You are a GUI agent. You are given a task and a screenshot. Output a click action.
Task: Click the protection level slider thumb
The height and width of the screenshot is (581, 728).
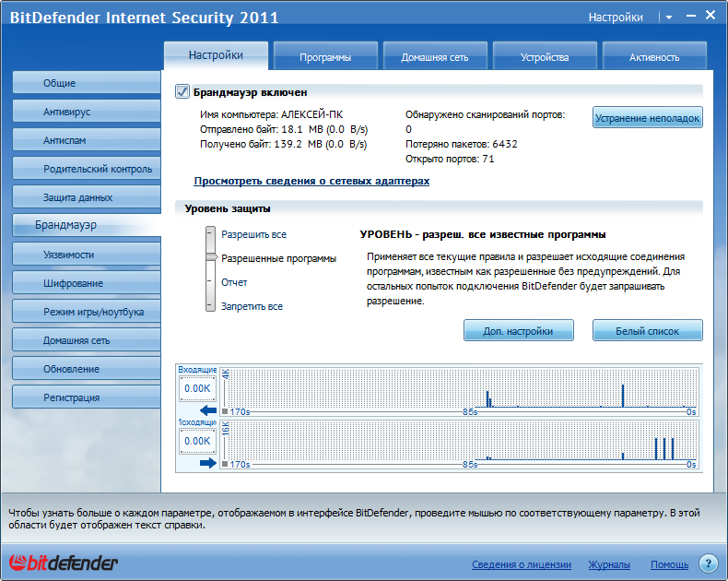(212, 257)
